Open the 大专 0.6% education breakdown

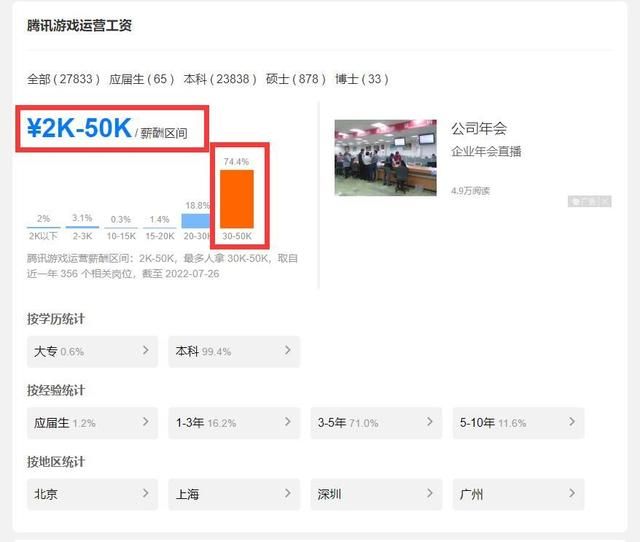[92, 351]
